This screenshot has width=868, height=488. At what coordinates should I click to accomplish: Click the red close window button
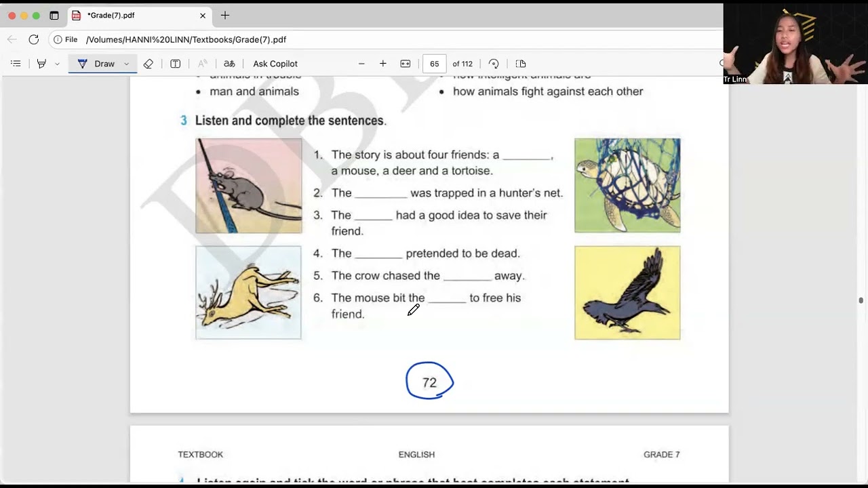[12, 16]
